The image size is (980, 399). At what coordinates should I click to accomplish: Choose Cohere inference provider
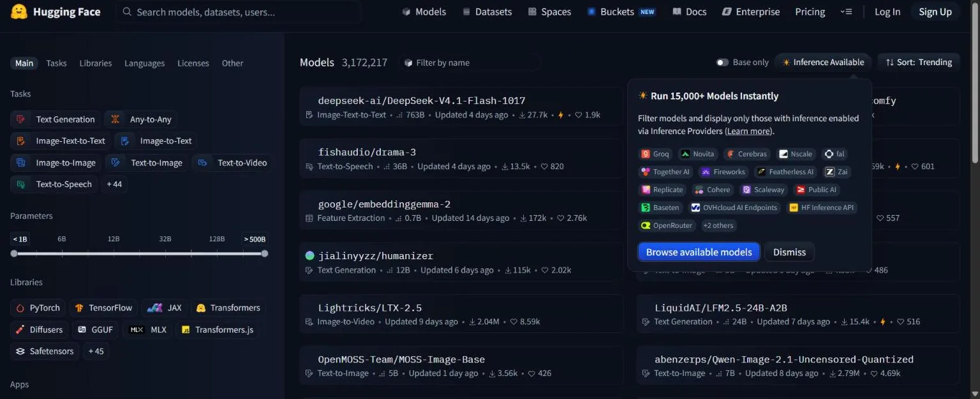(x=713, y=190)
